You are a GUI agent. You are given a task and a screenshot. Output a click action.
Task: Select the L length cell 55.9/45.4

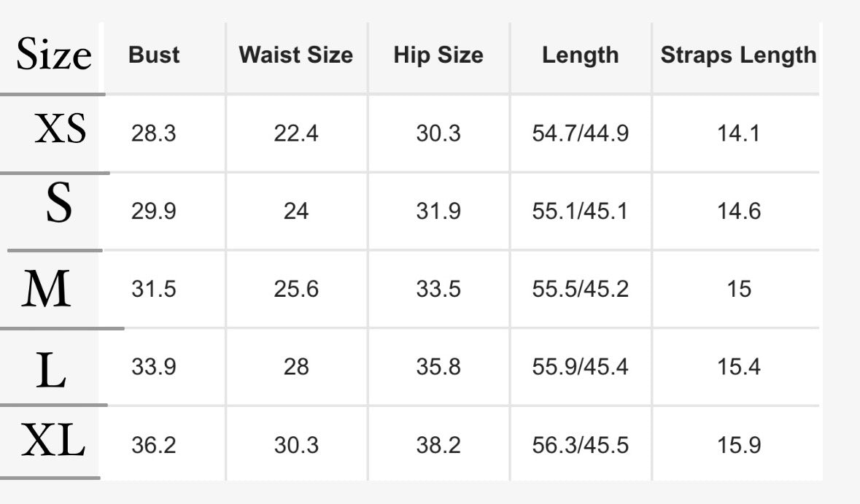tap(581, 367)
